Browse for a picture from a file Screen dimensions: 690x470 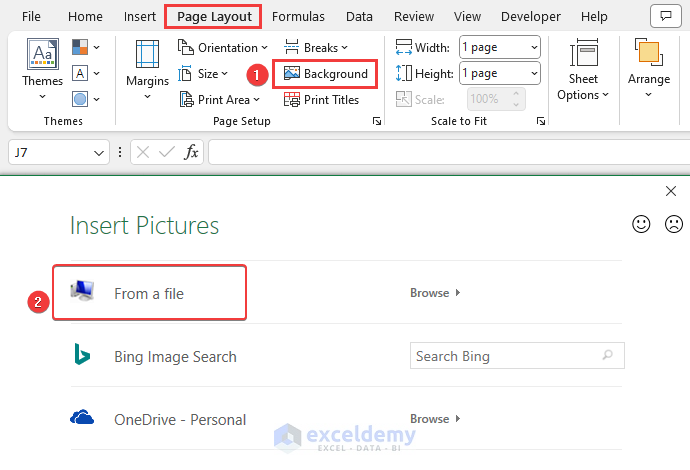point(435,293)
